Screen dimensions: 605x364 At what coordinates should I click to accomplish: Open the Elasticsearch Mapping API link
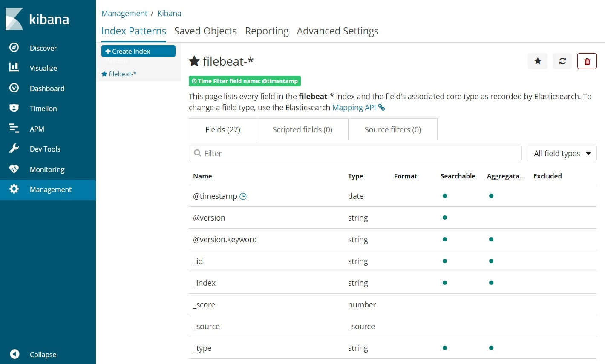pos(354,107)
